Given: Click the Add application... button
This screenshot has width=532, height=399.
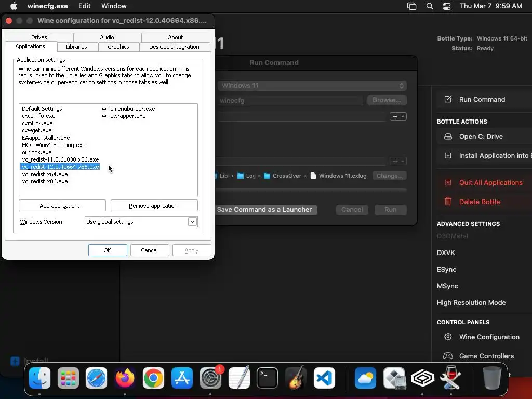Looking at the screenshot, I should (x=62, y=206).
